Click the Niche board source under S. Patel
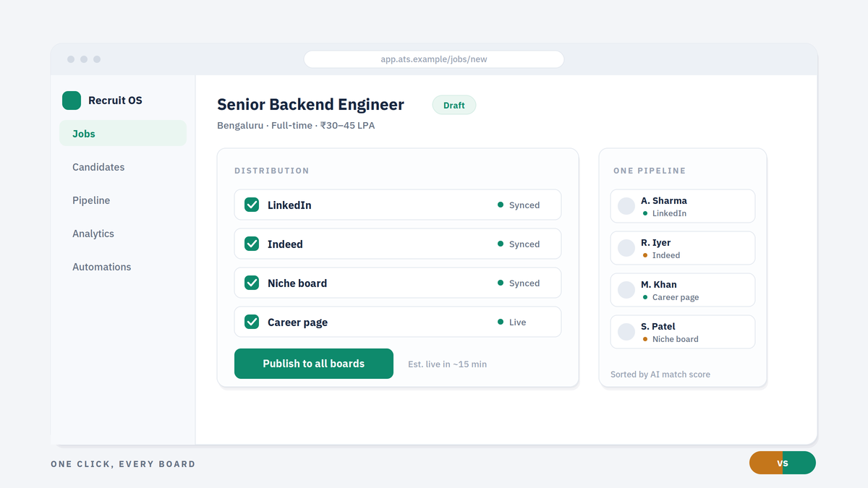This screenshot has height=488, width=868. pos(671,339)
